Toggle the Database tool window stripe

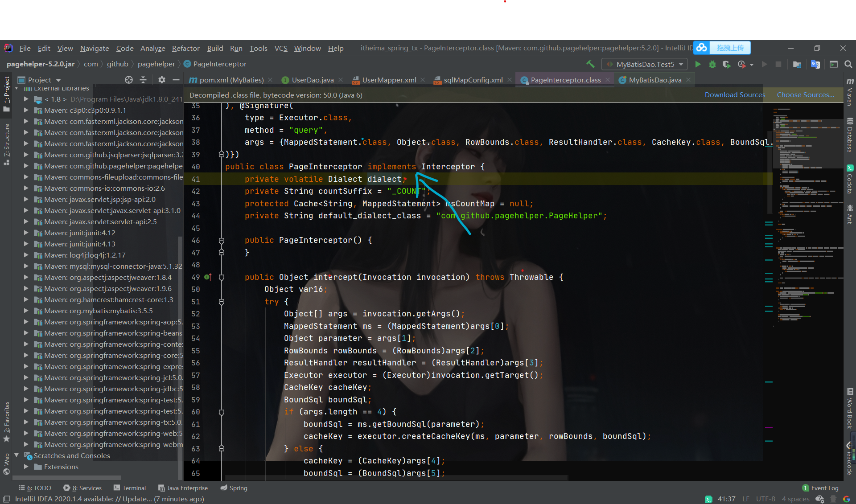[x=850, y=135]
